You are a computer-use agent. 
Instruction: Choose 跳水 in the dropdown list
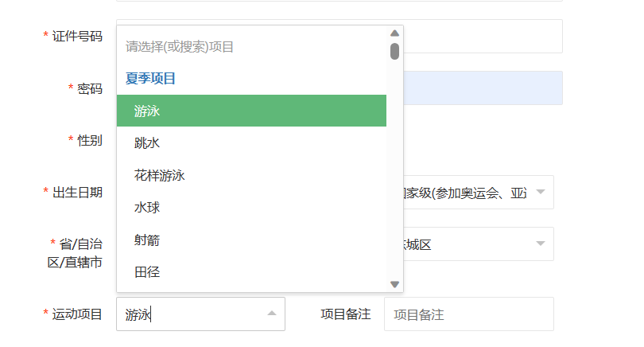(x=251, y=142)
